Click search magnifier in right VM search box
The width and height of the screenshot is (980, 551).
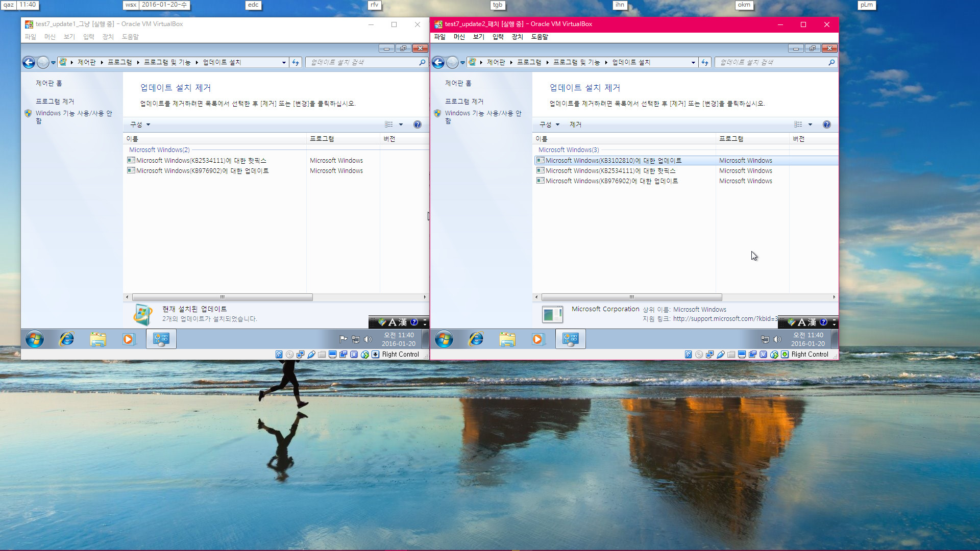(831, 62)
